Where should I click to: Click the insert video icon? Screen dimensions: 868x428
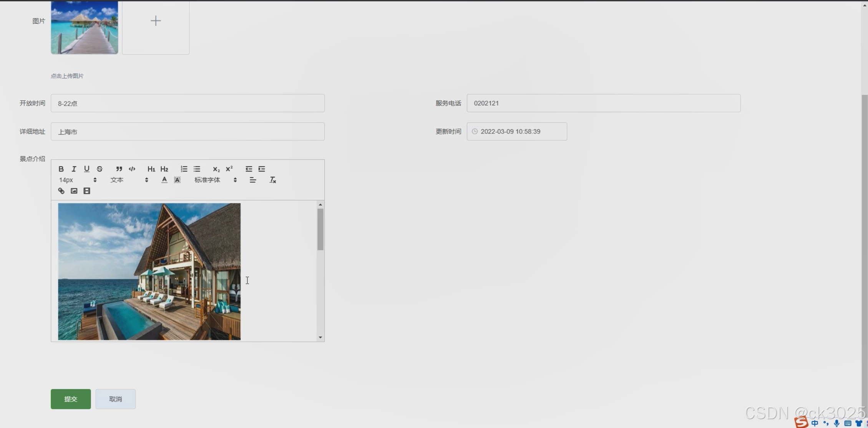coord(87,191)
